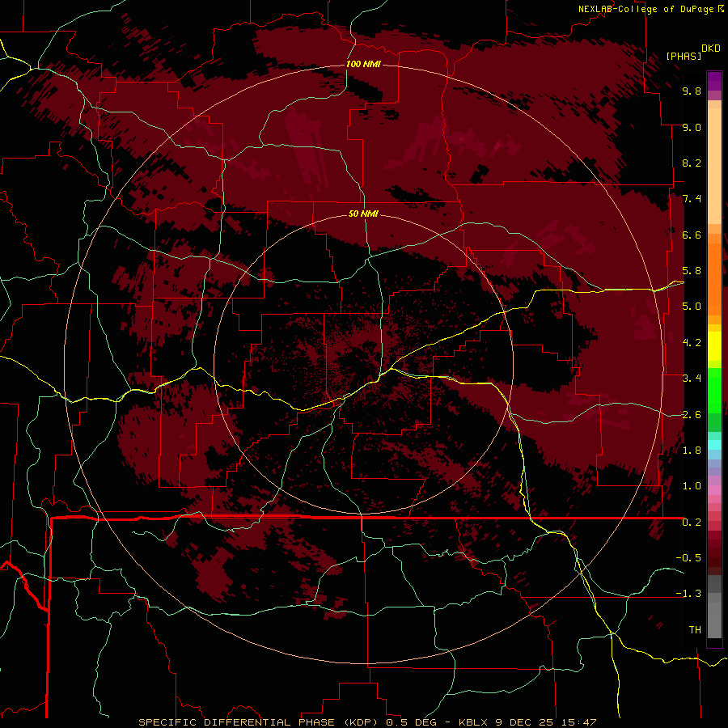Click the bright green color bar segment
Image resolution: width=728 pixels, height=728 pixels.
pos(714,390)
